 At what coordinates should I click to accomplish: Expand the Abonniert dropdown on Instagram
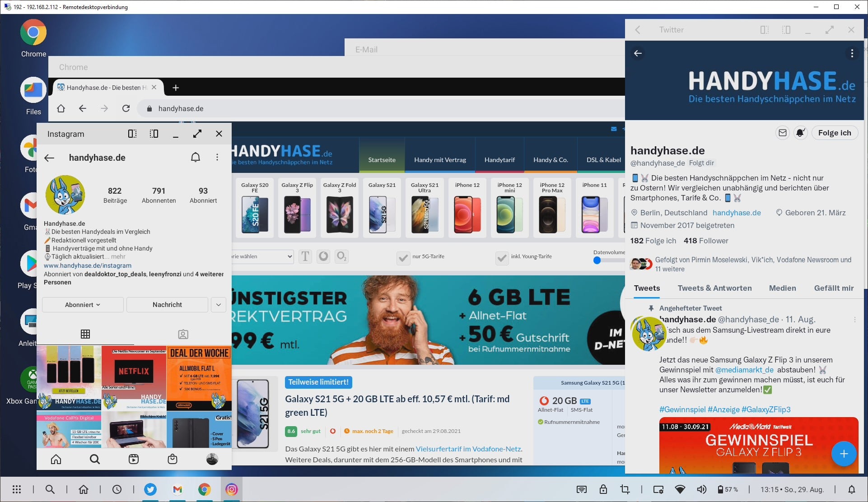[x=83, y=305]
